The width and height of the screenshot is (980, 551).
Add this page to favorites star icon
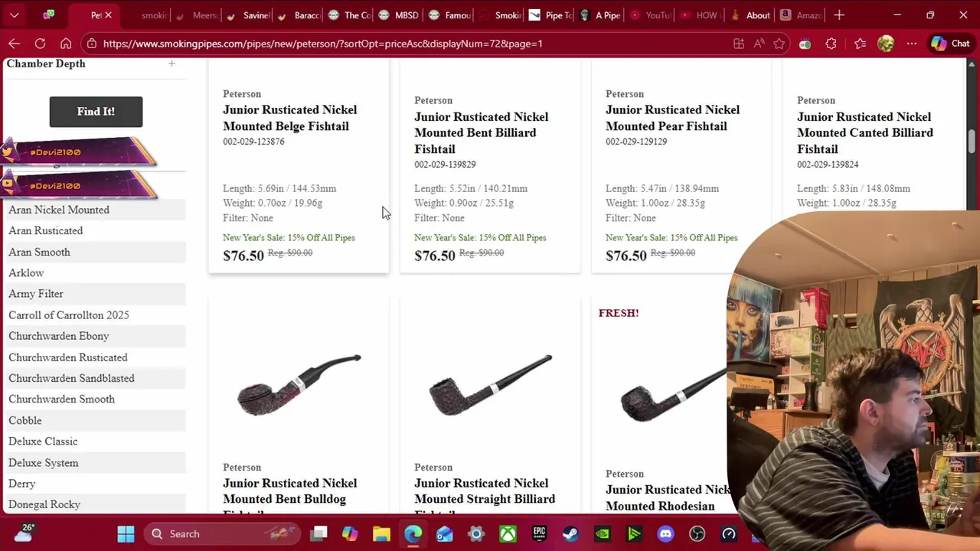pyautogui.click(x=779, y=44)
